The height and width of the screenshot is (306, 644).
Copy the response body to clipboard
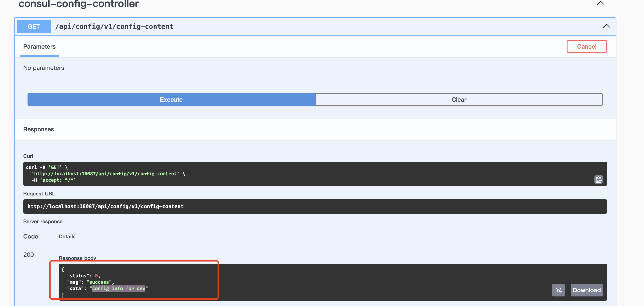pos(558,290)
